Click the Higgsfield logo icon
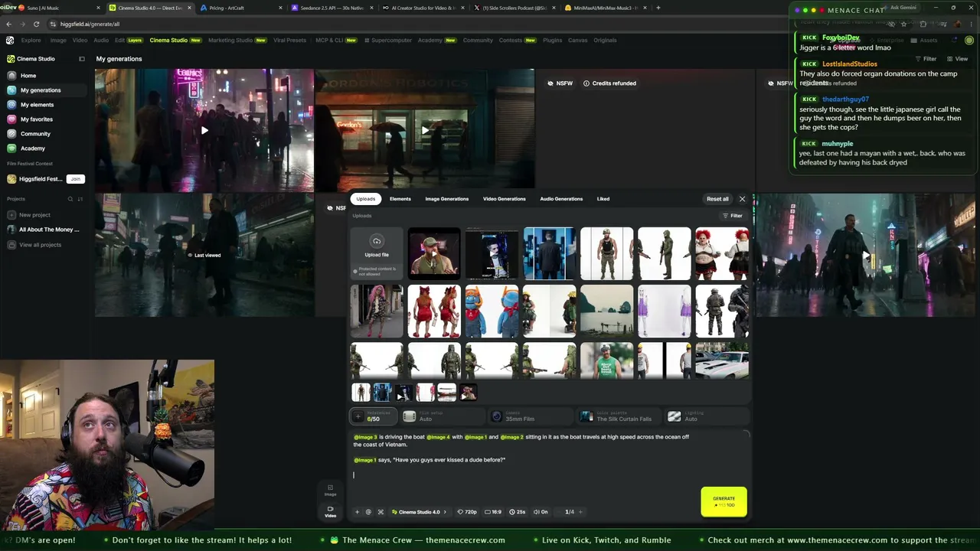This screenshot has width=980, height=551. pyautogui.click(x=10, y=40)
